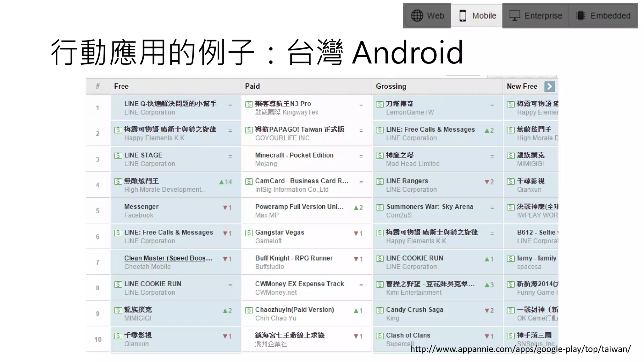
Task: Click the purchase icon beside 龍族撲克 in Free
Action: click(118, 310)
